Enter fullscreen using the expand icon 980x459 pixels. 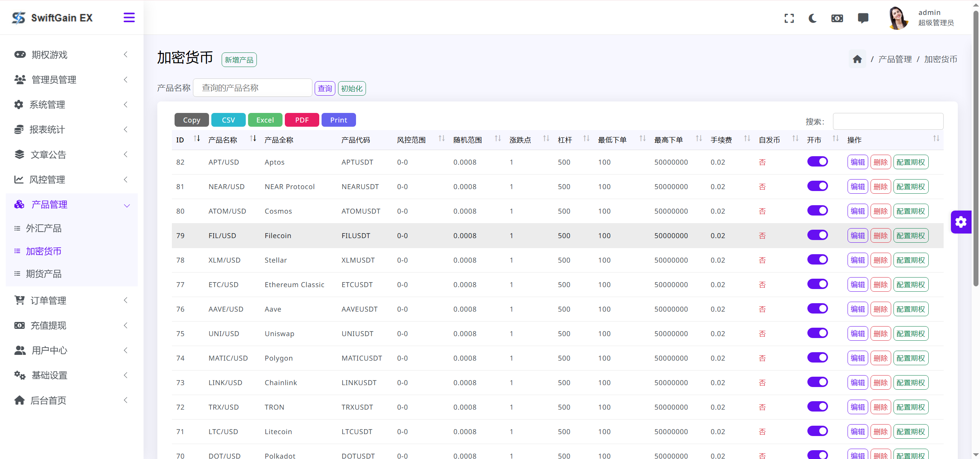coord(789,18)
